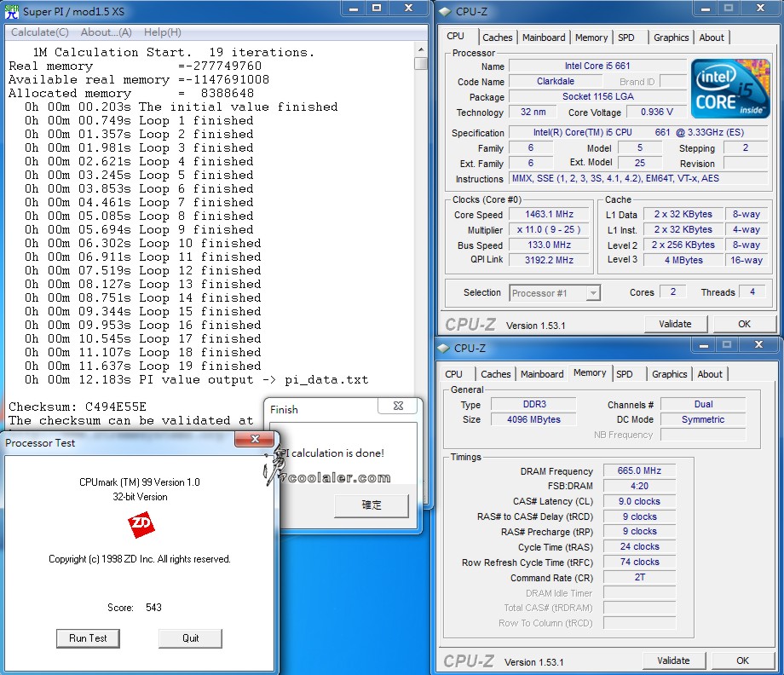Screen dimensions: 784x675
Task: Switch to Memory tab in top CPU-Z
Action: point(591,37)
